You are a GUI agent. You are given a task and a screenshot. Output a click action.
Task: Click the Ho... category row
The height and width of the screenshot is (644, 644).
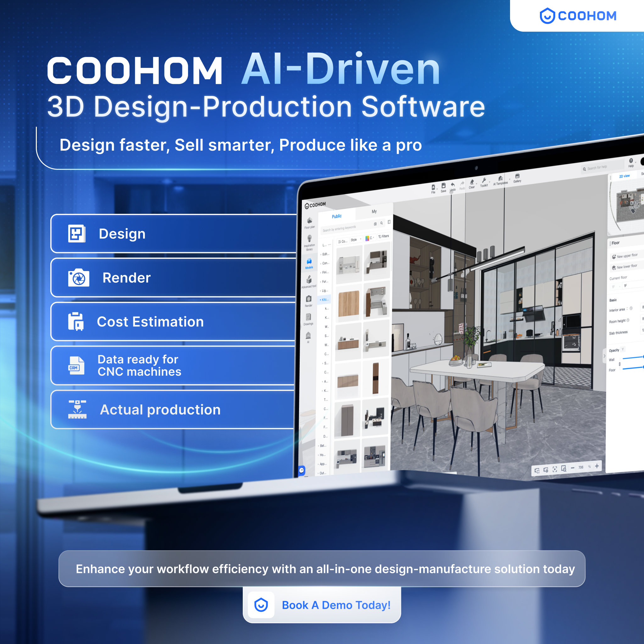click(322, 455)
